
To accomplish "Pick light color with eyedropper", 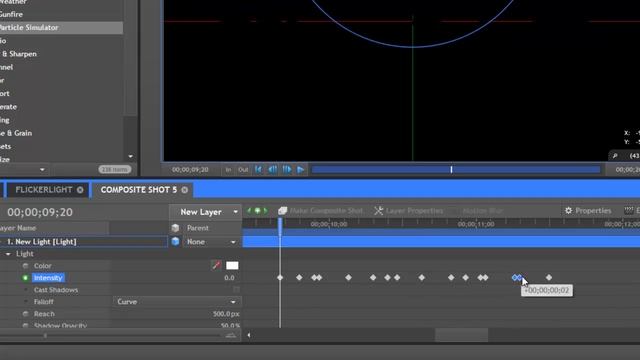I will tap(216, 265).
